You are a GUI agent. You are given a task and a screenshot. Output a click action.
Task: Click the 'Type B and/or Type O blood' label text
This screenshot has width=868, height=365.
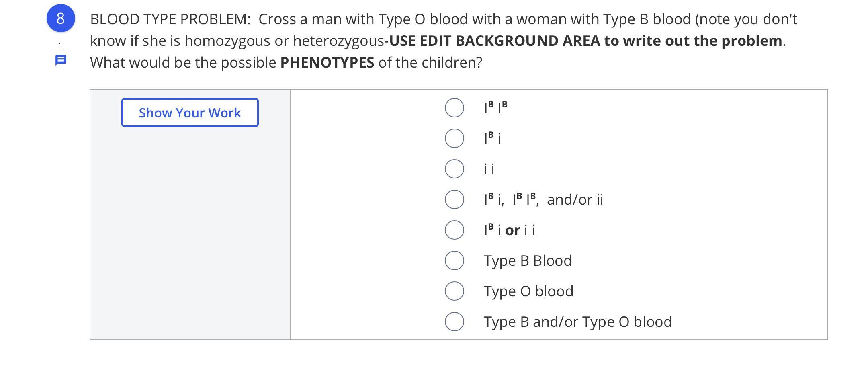(x=577, y=322)
